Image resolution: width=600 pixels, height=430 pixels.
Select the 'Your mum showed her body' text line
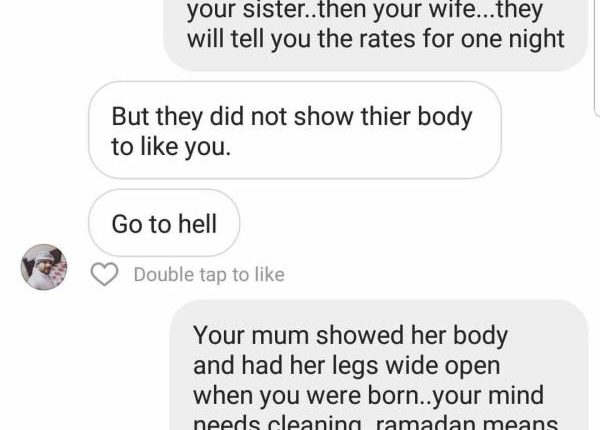pos(350,336)
